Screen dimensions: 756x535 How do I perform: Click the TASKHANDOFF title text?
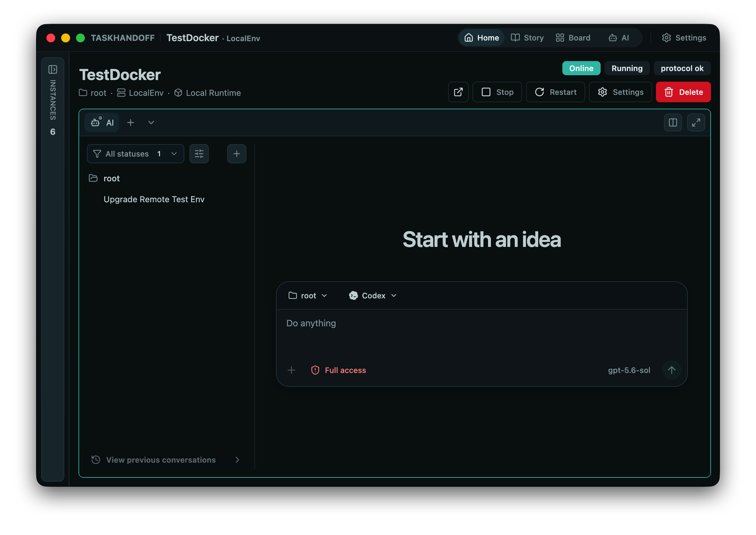coord(123,38)
